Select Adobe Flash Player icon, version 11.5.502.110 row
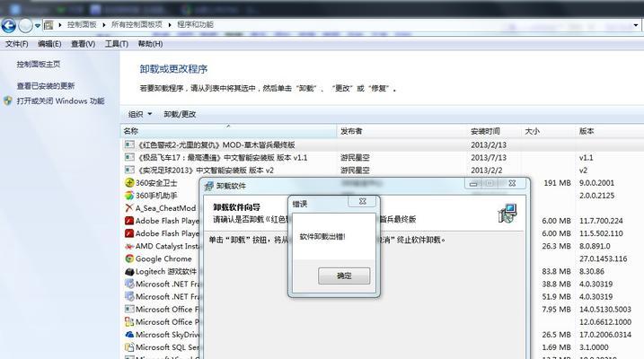The width and height of the screenshot is (644, 359). [x=129, y=233]
